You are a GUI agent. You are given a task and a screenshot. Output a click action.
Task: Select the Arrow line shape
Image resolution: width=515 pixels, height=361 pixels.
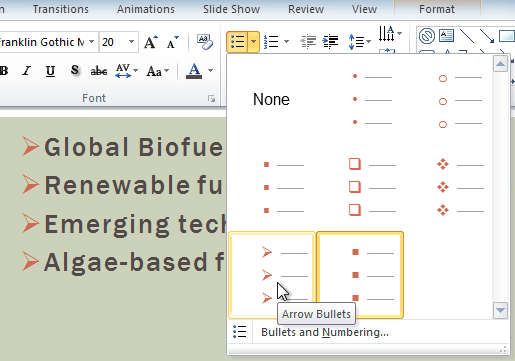pyautogui.click(x=487, y=36)
